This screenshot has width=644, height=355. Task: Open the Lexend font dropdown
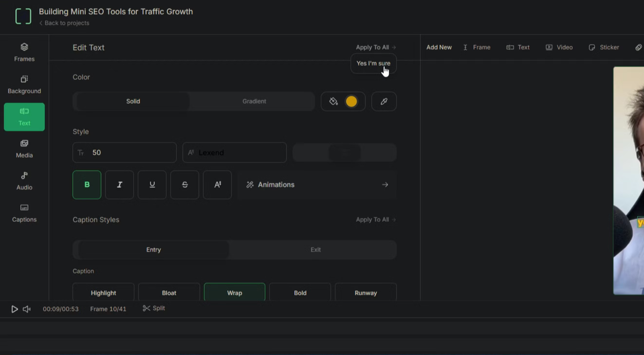click(x=234, y=153)
